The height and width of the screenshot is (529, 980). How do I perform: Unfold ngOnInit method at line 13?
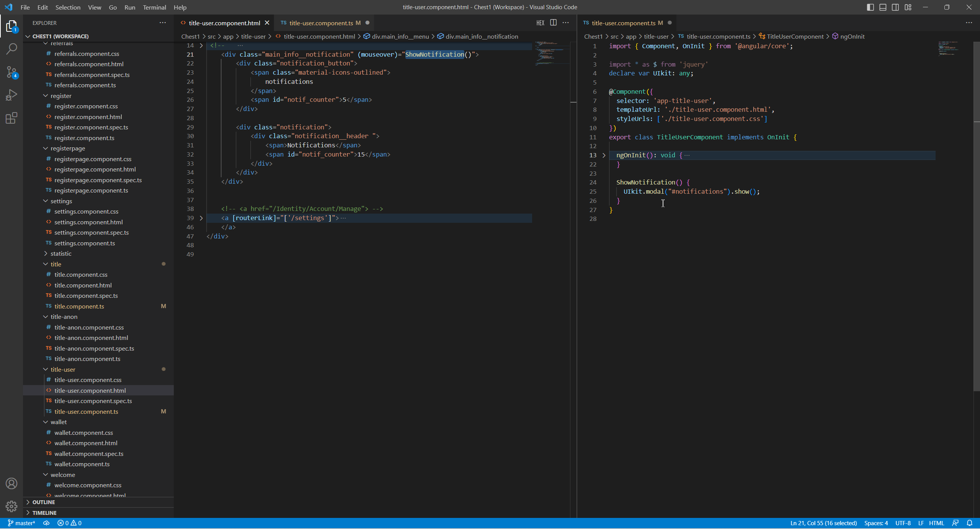pos(604,155)
